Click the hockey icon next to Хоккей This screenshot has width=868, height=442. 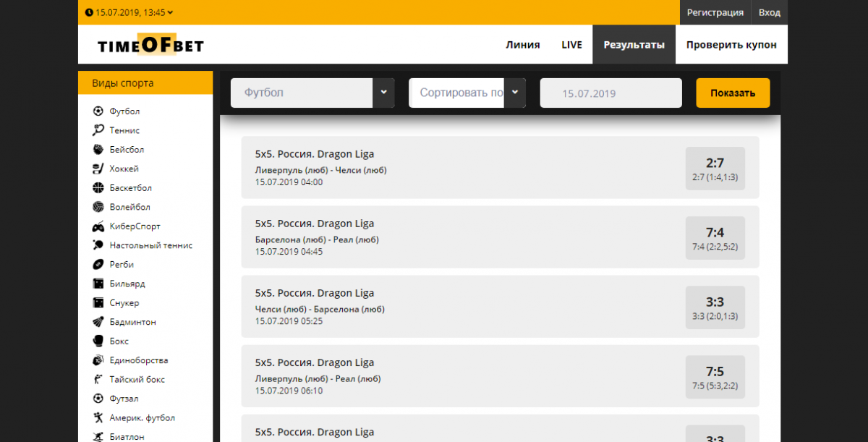click(98, 169)
